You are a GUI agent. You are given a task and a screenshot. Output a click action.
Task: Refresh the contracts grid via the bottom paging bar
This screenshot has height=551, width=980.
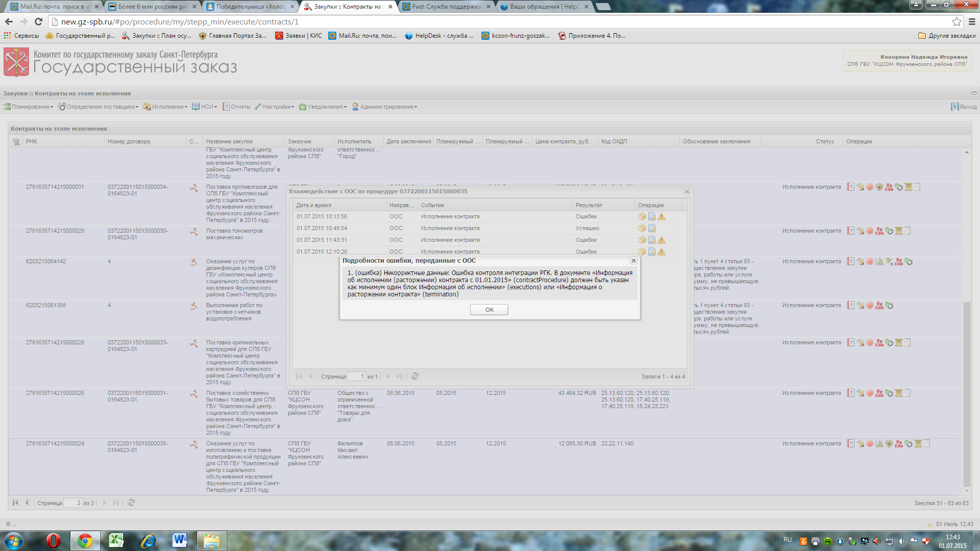131,503
